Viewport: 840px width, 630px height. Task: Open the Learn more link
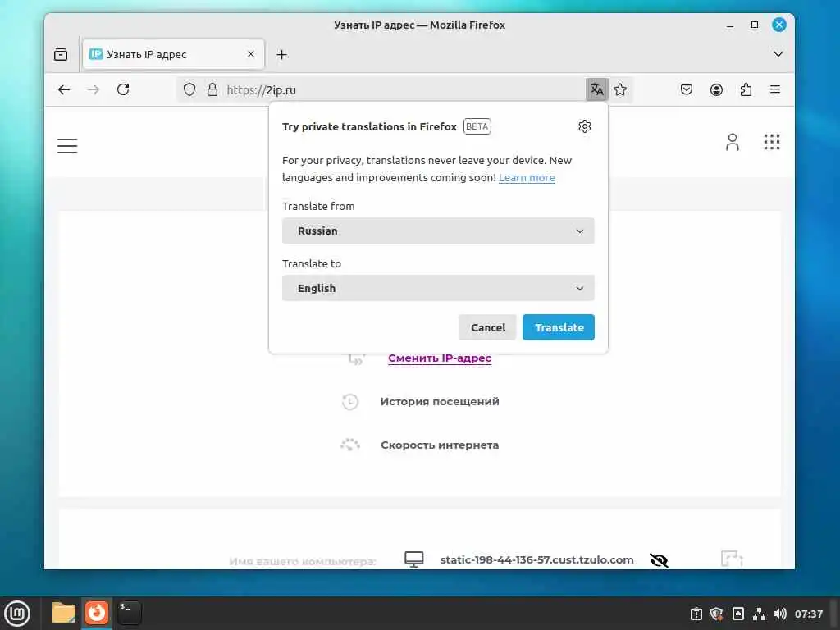(527, 177)
